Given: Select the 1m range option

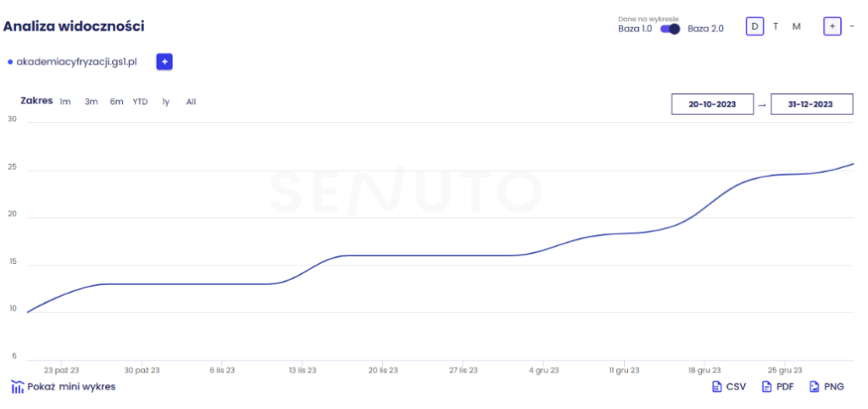Looking at the screenshot, I should coord(65,102).
